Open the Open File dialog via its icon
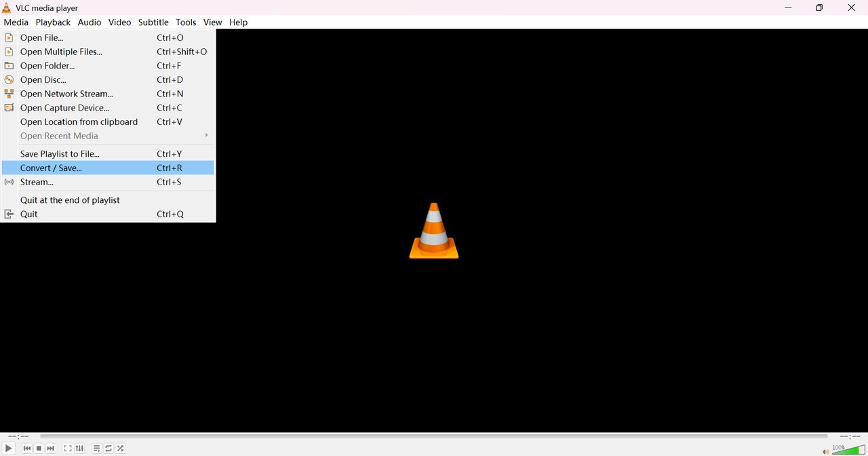Viewport: 868px width, 456px height. [9, 37]
